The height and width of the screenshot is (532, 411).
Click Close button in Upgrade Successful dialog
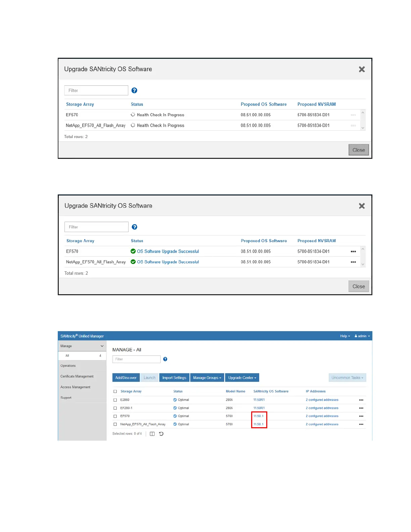click(x=359, y=286)
